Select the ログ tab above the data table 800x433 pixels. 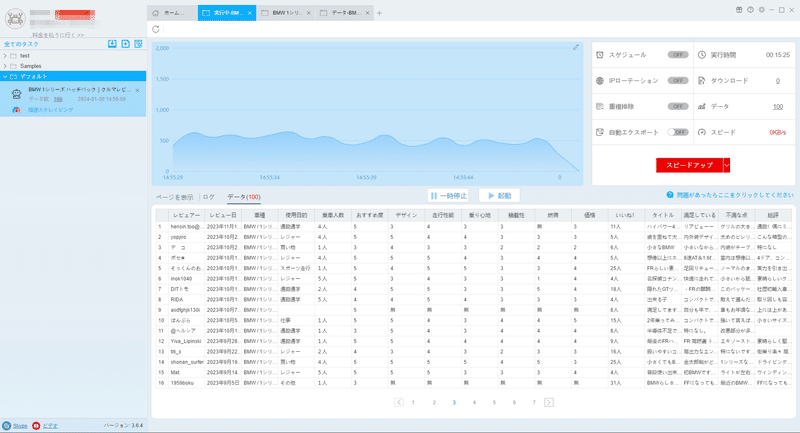[x=209, y=197]
